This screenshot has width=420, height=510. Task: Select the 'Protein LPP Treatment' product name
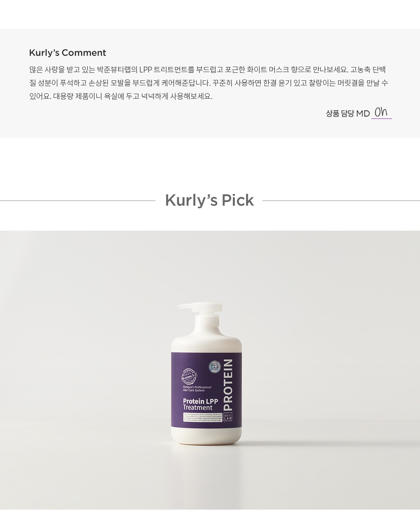(x=200, y=404)
